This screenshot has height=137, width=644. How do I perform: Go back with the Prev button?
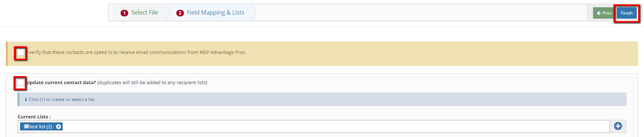click(604, 13)
